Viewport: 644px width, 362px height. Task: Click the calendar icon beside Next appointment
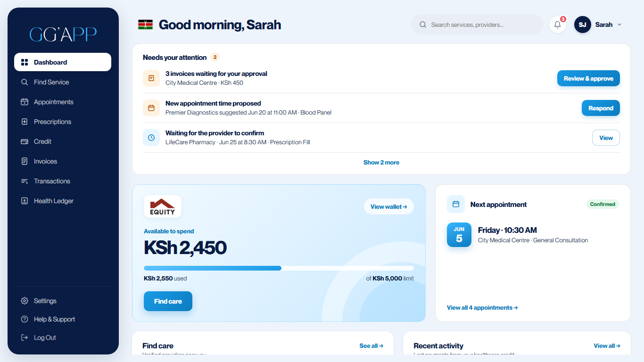click(x=456, y=204)
